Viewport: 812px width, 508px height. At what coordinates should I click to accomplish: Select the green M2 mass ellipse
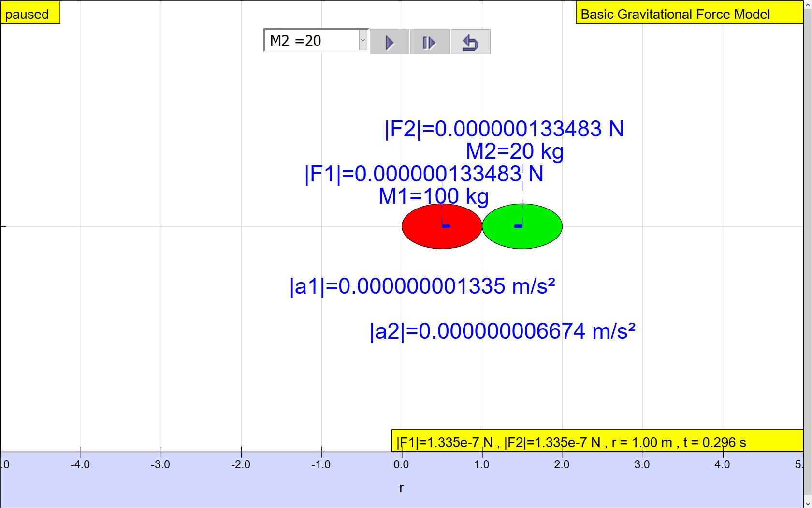tap(522, 226)
